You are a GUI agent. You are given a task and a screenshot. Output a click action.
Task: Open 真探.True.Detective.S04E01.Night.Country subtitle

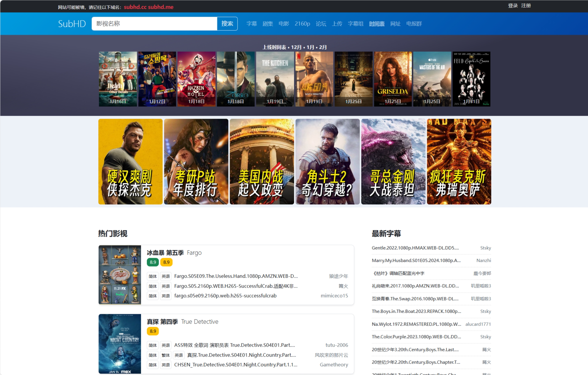[242, 355]
